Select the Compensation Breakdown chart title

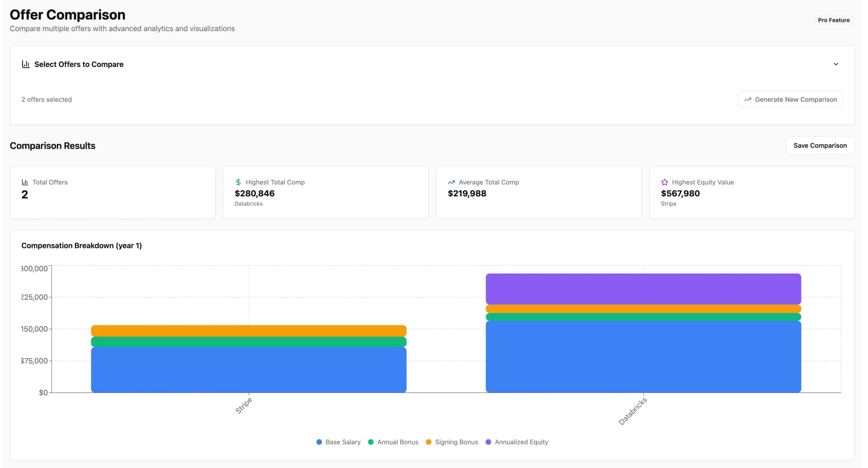(x=81, y=246)
